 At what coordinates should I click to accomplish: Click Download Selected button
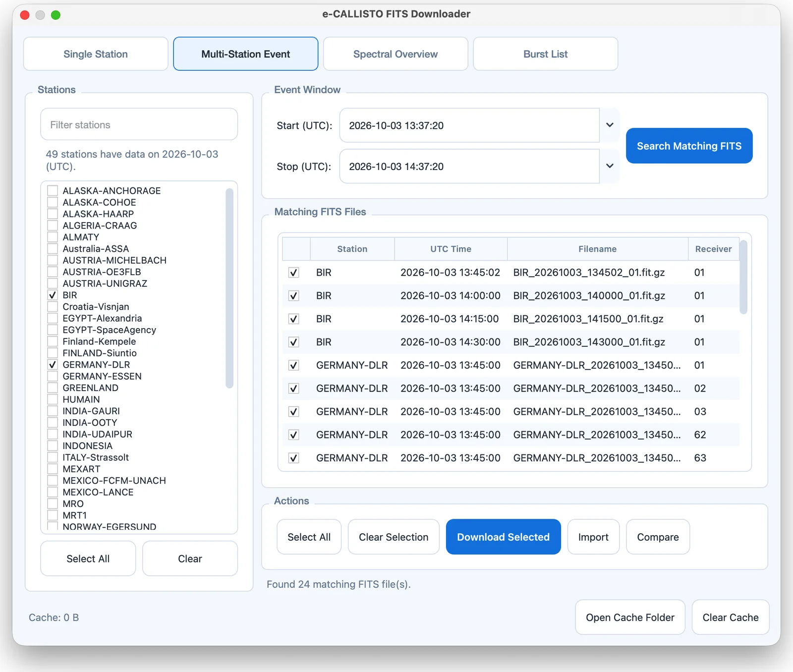pos(503,537)
